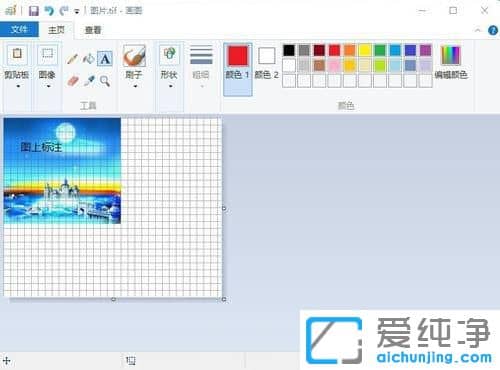Expand the Shapes dropdown arrow
The height and width of the screenshot is (370, 500).
pos(170,86)
